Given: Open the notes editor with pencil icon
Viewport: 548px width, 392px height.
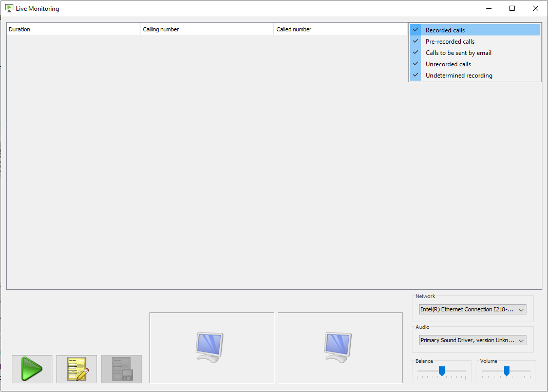Looking at the screenshot, I should 77,369.
